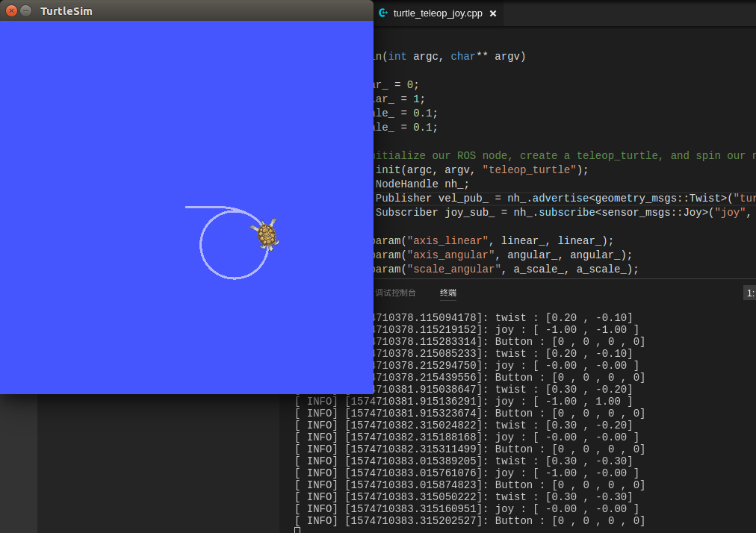This screenshot has height=533, width=756.
Task: Click terminal line 'joy : [ -1.00 , -1.00 ]'
Action: (567, 330)
